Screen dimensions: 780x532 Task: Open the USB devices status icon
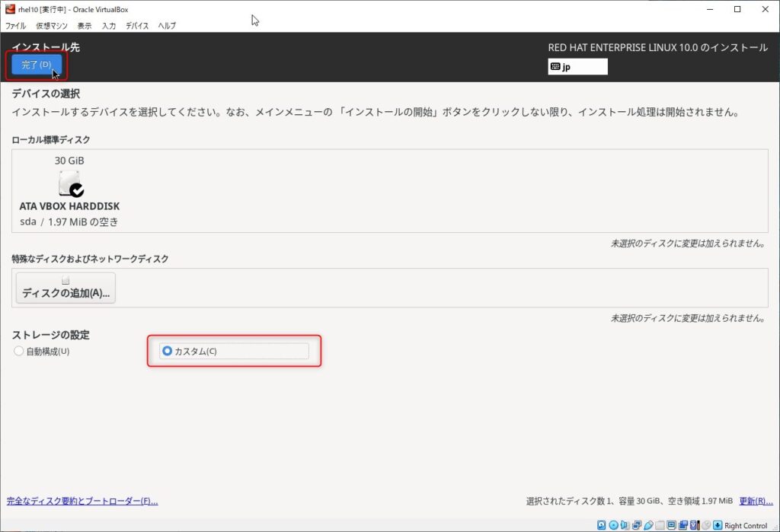coord(648,525)
